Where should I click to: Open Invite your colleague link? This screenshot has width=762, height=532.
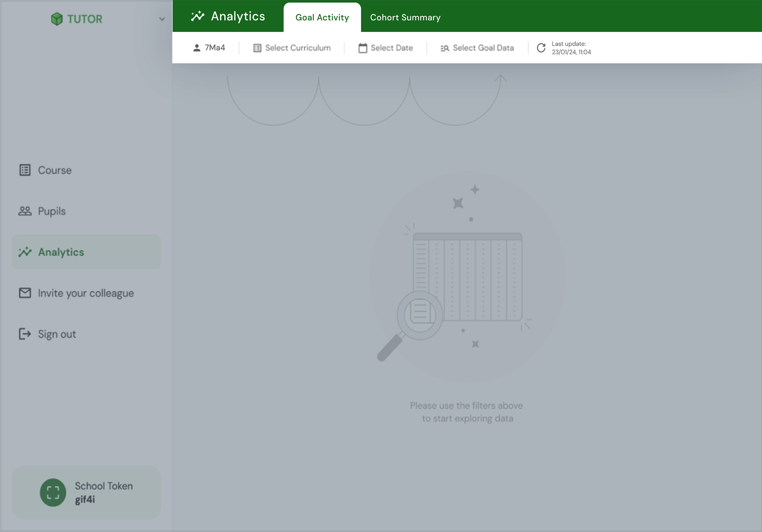point(86,293)
